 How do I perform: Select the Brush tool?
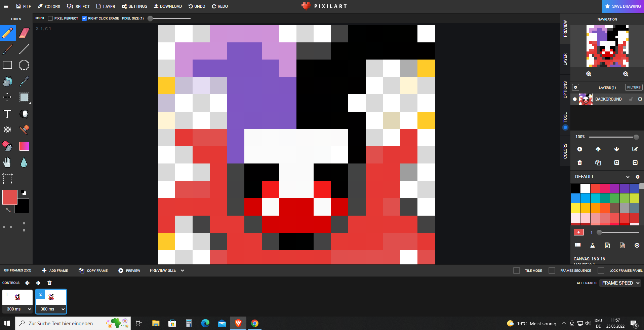click(x=8, y=49)
